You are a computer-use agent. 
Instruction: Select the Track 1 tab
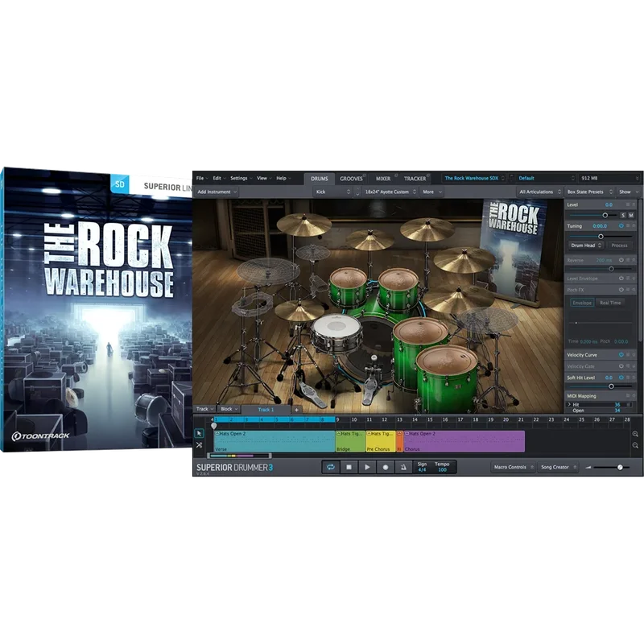(x=266, y=410)
